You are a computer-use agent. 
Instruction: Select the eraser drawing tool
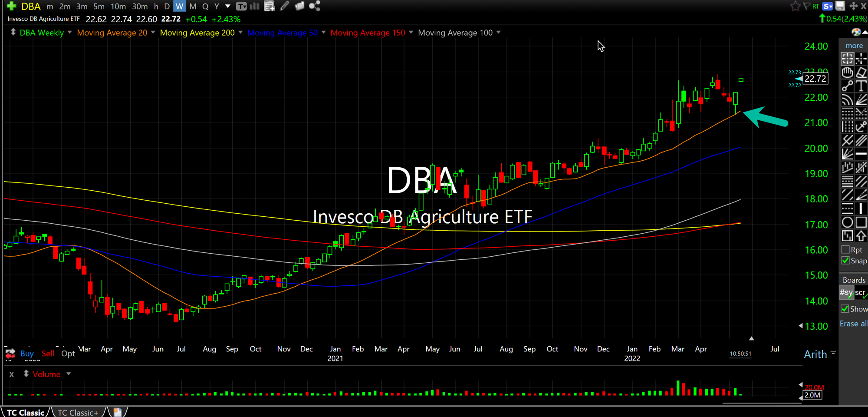pyautogui.click(x=861, y=72)
